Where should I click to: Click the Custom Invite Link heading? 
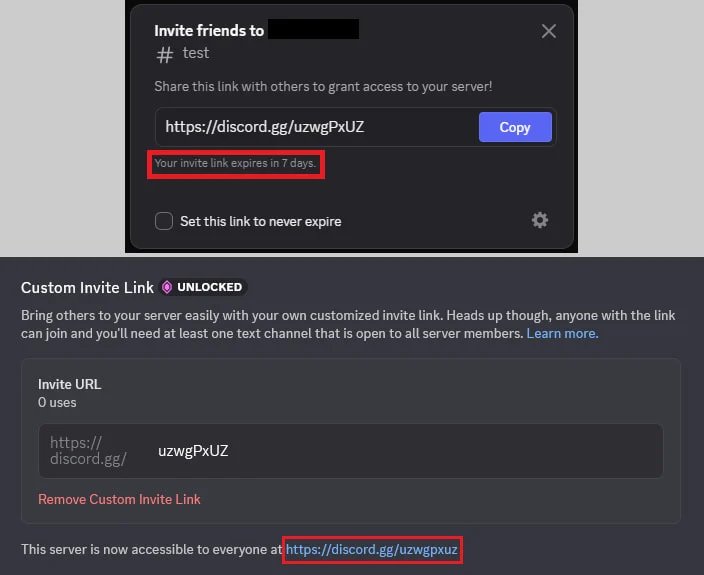pyautogui.click(x=88, y=288)
